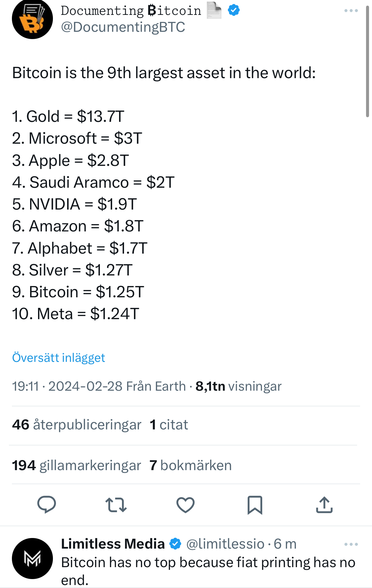372x588 pixels.
Task: Click the verified badge beside Limitless Media
Action: (x=175, y=544)
